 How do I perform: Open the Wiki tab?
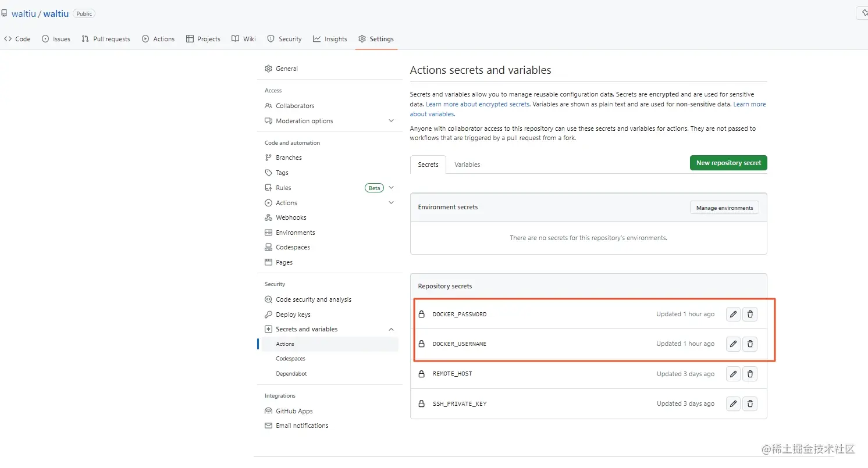243,39
